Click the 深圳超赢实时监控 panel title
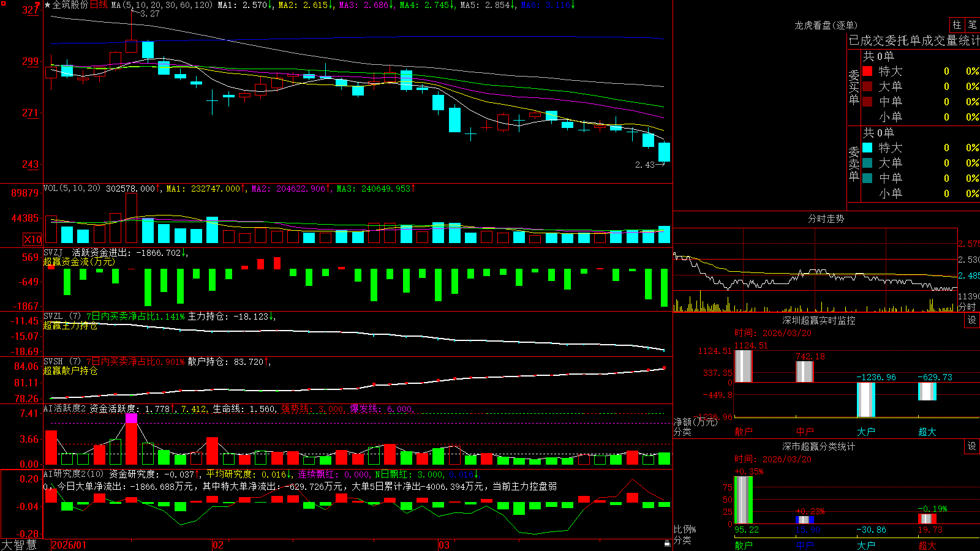This screenshot has width=980, height=551. pos(819,320)
